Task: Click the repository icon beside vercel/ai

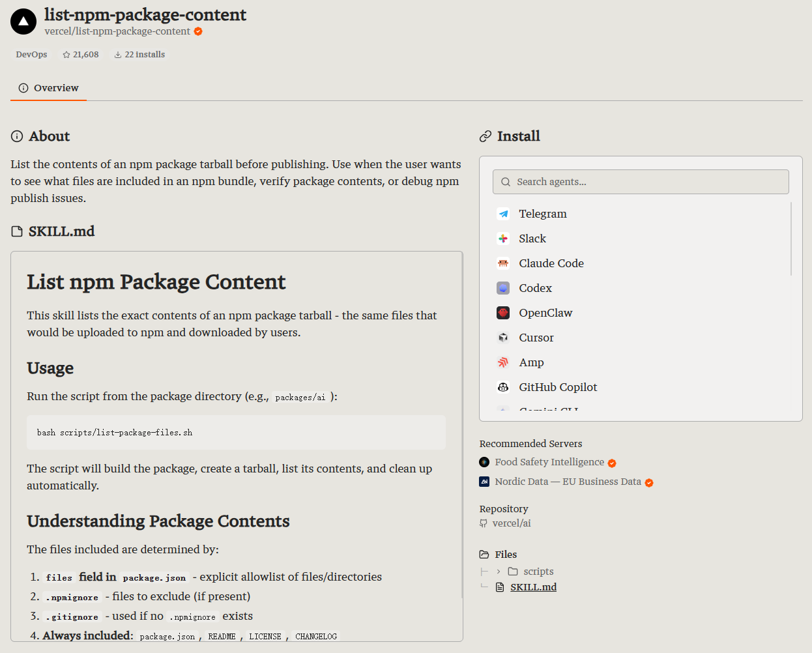Action: coord(484,523)
